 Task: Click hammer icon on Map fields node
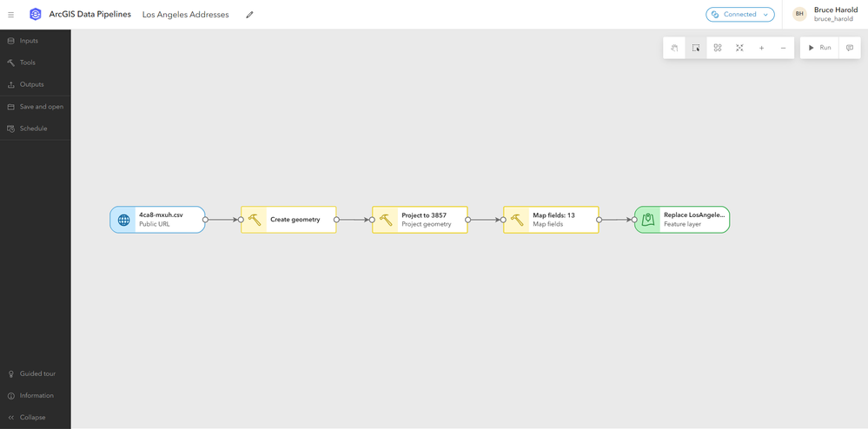[516, 220]
